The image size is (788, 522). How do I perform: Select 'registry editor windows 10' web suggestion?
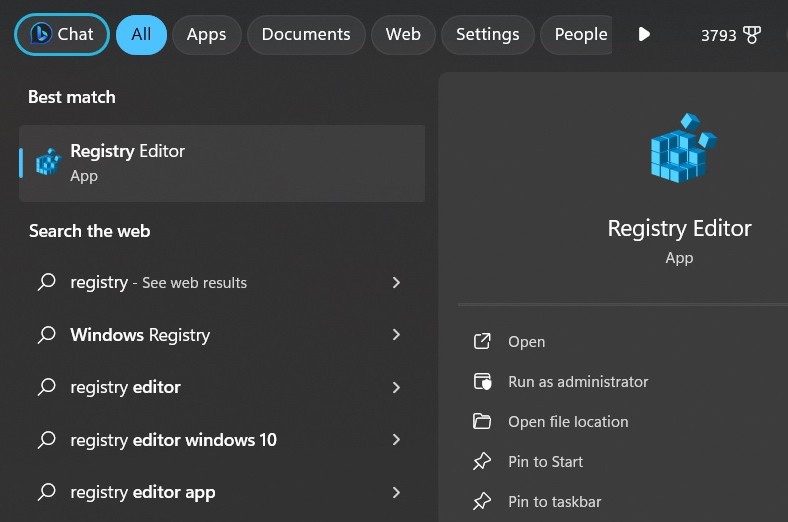(222, 440)
